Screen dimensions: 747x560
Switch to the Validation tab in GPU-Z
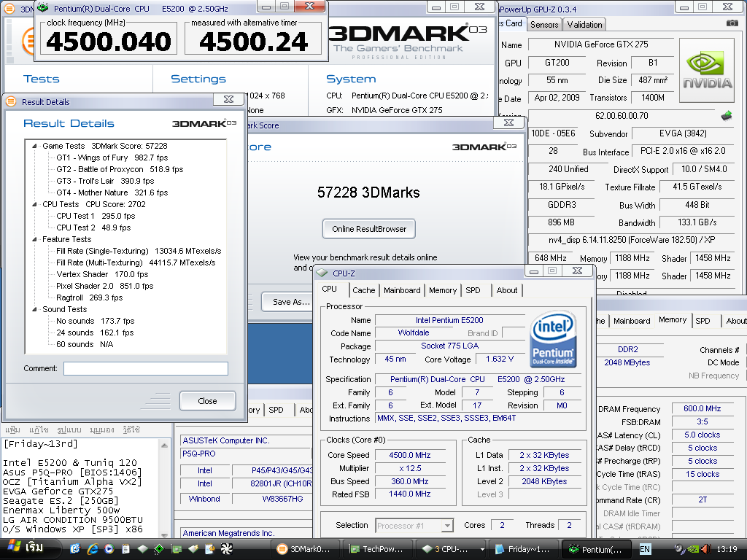coord(584,25)
